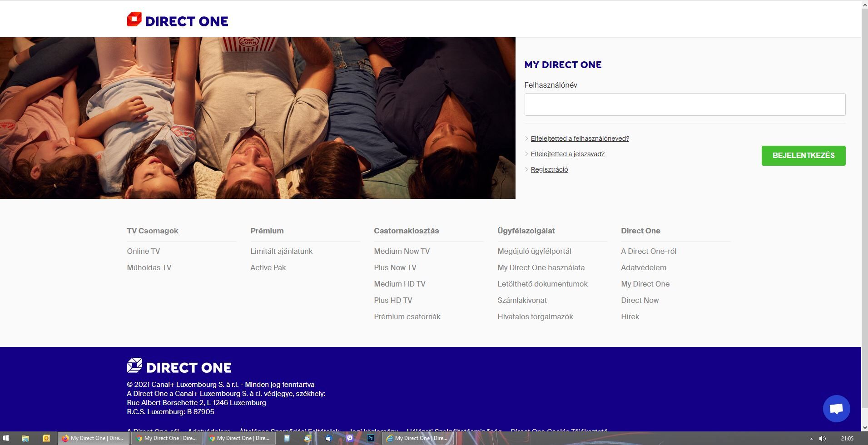Click the Direct One header logo

pos(178,20)
